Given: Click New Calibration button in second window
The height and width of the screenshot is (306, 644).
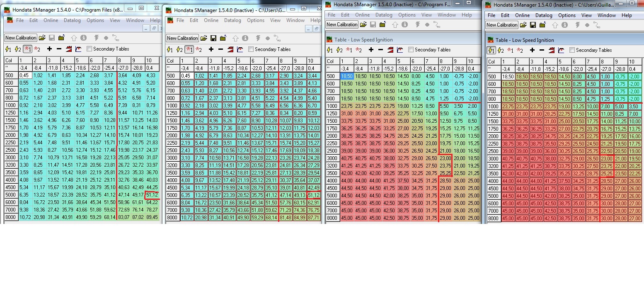Looking at the screenshot, I should click(x=182, y=38).
